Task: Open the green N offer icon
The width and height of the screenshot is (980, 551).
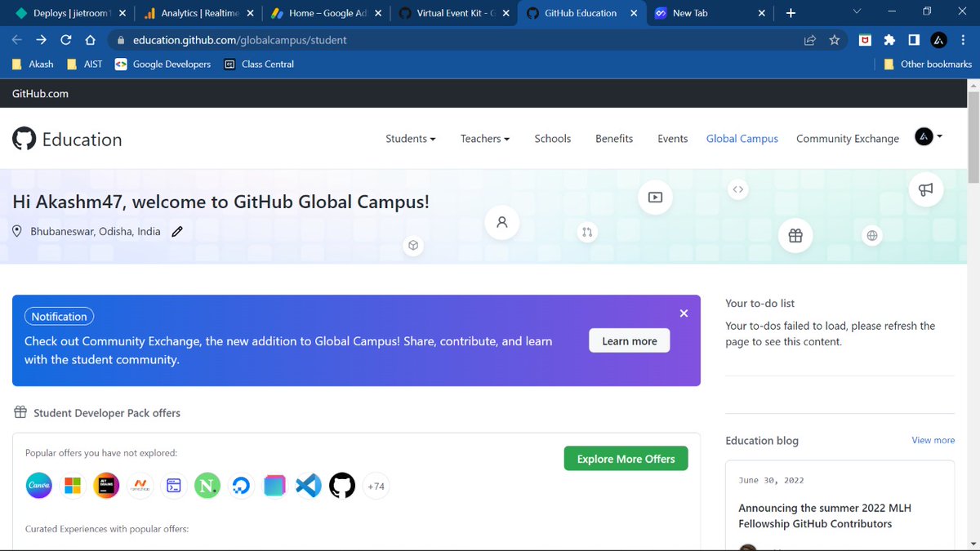Action: pos(207,486)
